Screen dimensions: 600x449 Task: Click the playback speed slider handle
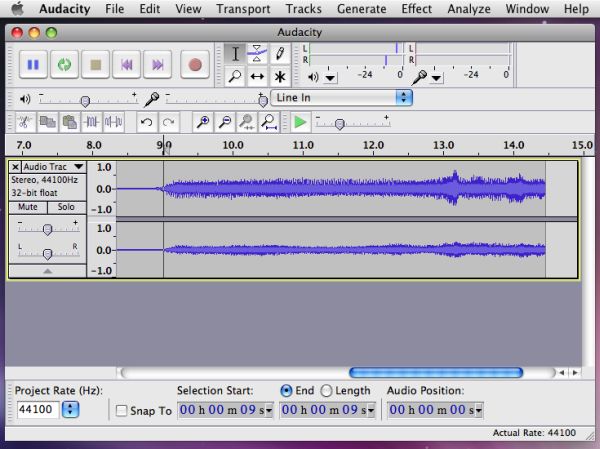[x=339, y=124]
